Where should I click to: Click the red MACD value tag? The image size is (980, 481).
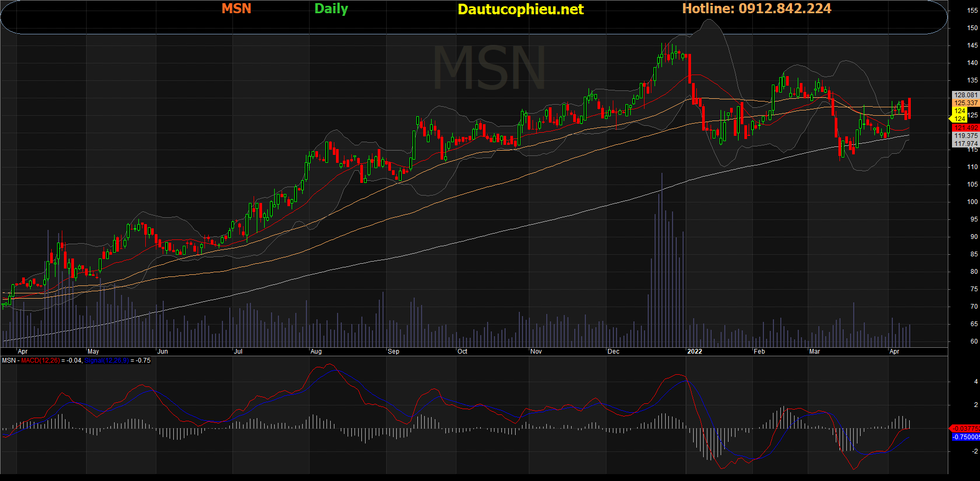pos(965,429)
